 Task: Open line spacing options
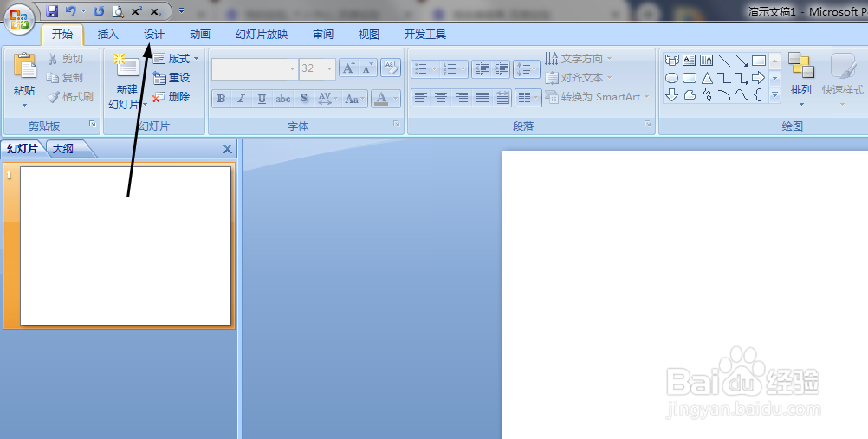[526, 68]
